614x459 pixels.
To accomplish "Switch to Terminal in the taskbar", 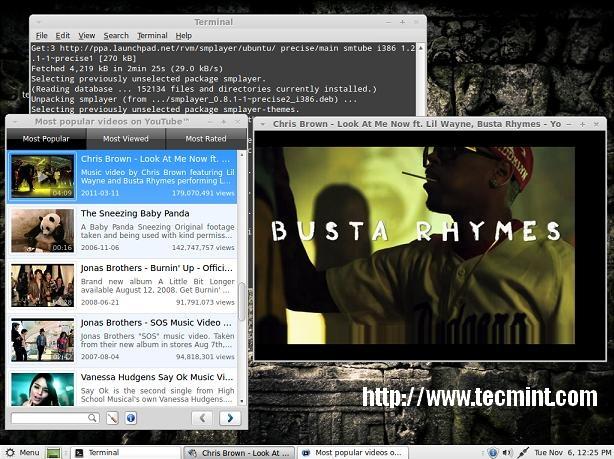I will tap(126, 453).
